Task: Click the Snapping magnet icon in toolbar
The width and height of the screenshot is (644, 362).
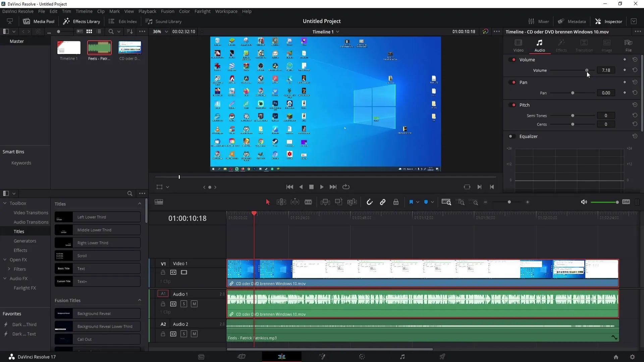Action: 370,202
